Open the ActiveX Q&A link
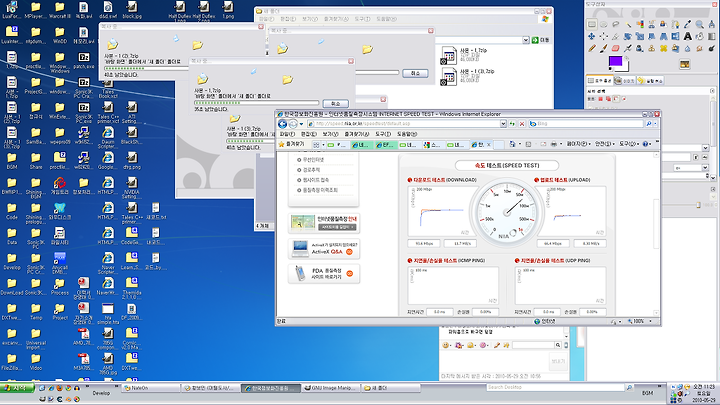This screenshot has width=720, height=405. click(324, 248)
